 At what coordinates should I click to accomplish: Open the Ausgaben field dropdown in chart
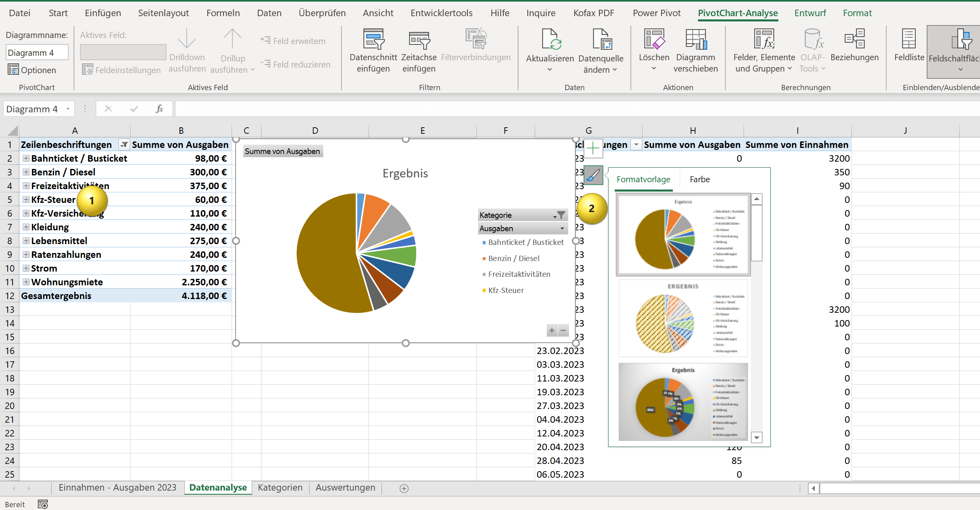(523, 228)
